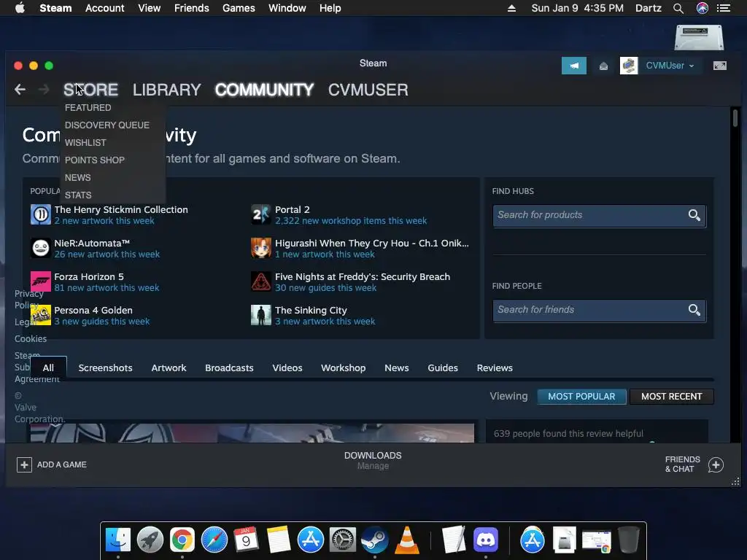Image resolution: width=747 pixels, height=560 pixels.
Task: Select STATS in Store dropdown
Action: [x=77, y=195]
